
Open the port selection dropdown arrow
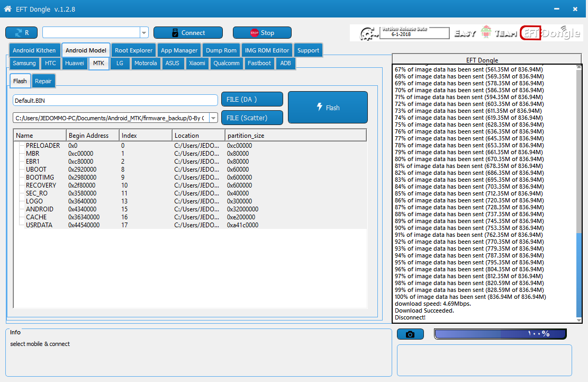click(144, 33)
